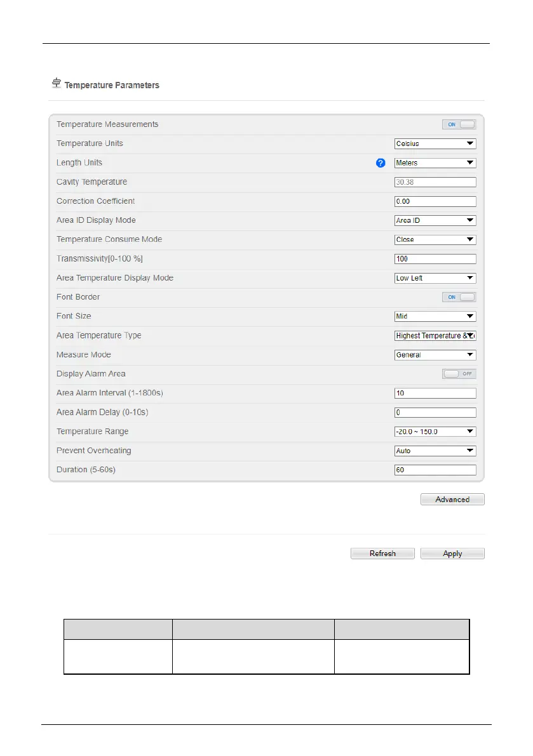
Task: Expand the Prevent Overheating dropdown
Action: click(435, 451)
